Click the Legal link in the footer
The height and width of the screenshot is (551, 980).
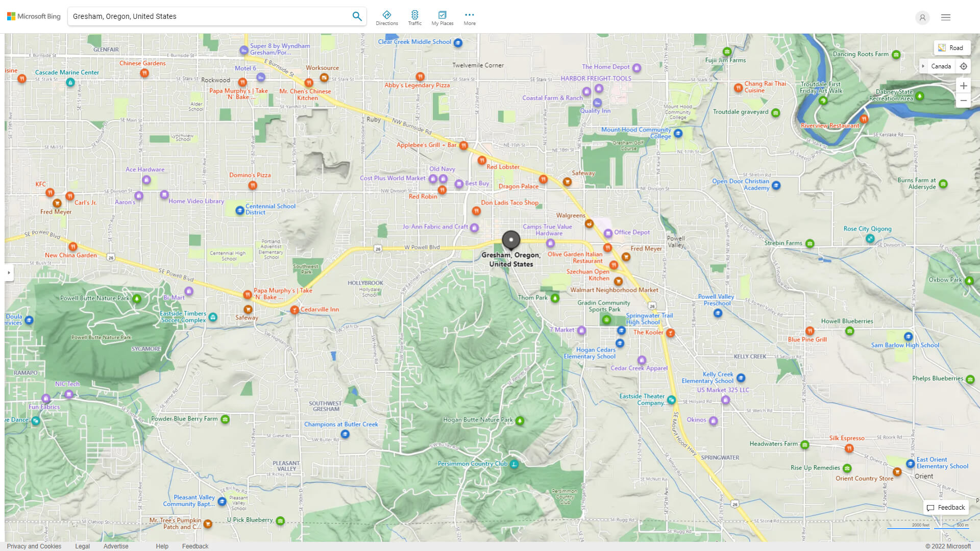[82, 546]
